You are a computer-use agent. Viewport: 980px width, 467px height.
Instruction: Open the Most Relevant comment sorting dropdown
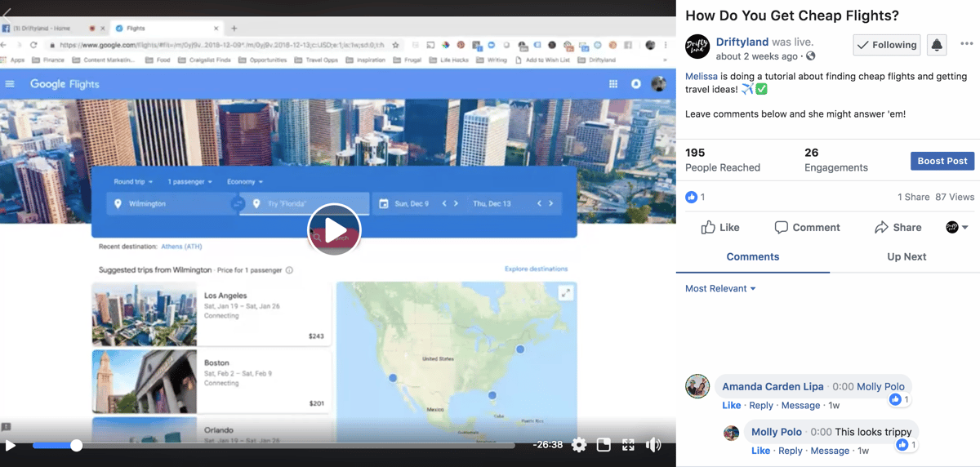(x=720, y=288)
